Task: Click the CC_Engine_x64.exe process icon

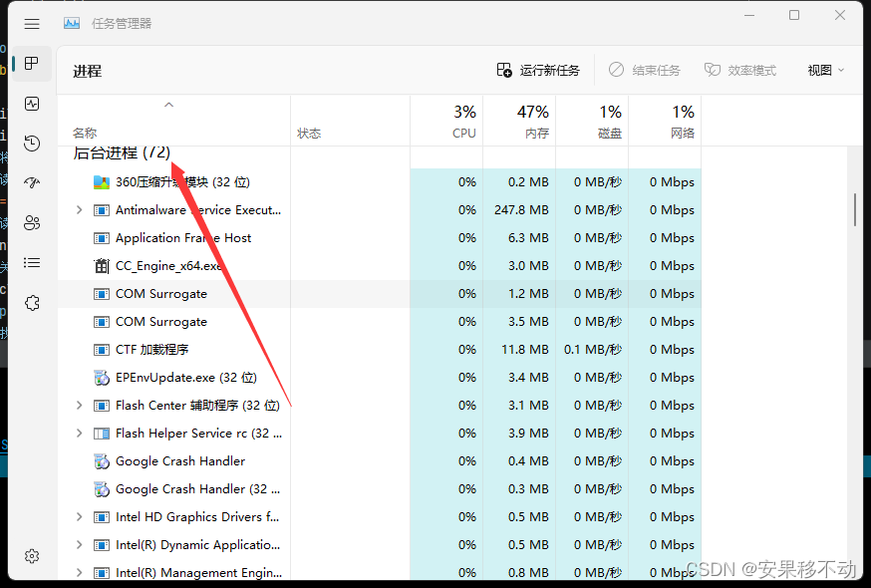Action: [101, 266]
